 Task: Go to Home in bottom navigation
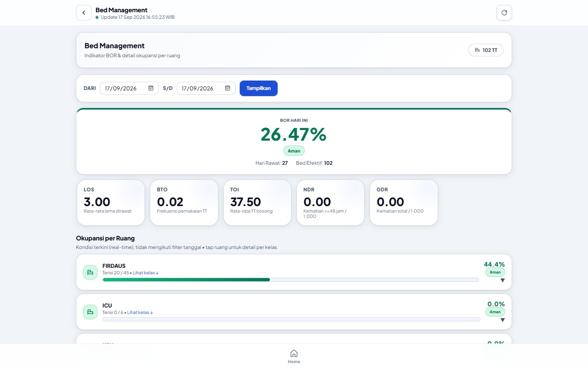(294, 356)
